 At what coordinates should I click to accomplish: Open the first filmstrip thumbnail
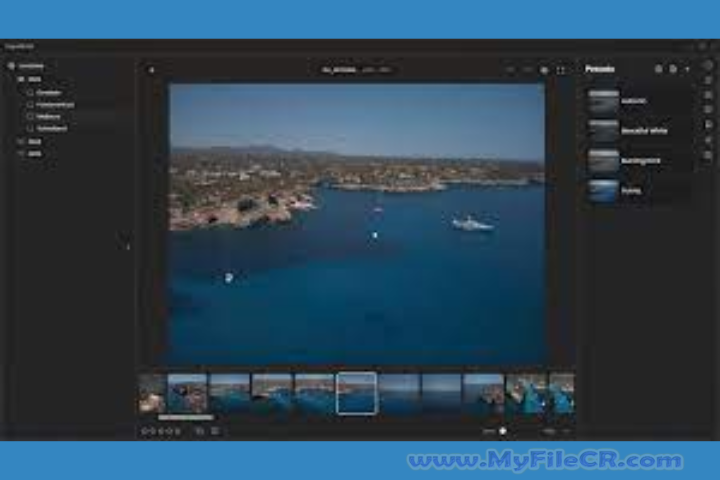point(152,394)
